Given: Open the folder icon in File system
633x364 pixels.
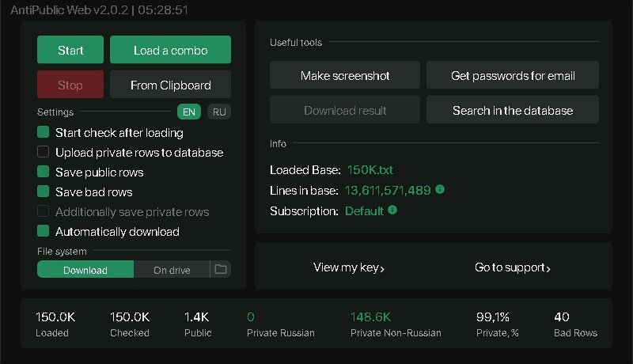Looking at the screenshot, I should point(221,270).
